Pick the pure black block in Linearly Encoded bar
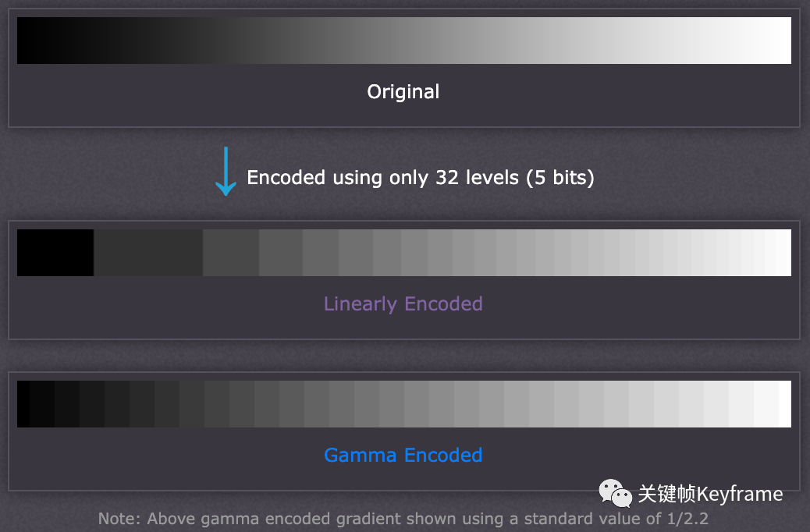Image resolution: width=810 pixels, height=532 pixels. pos(55,253)
